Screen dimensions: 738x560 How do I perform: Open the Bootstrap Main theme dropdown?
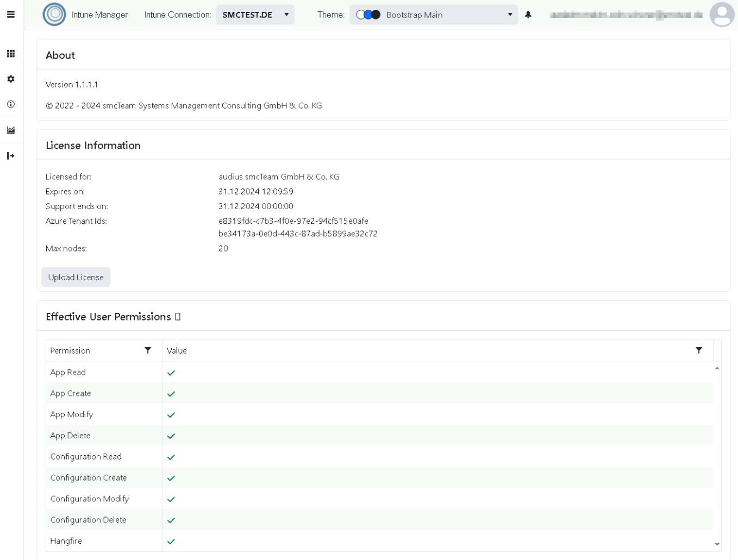(x=434, y=15)
